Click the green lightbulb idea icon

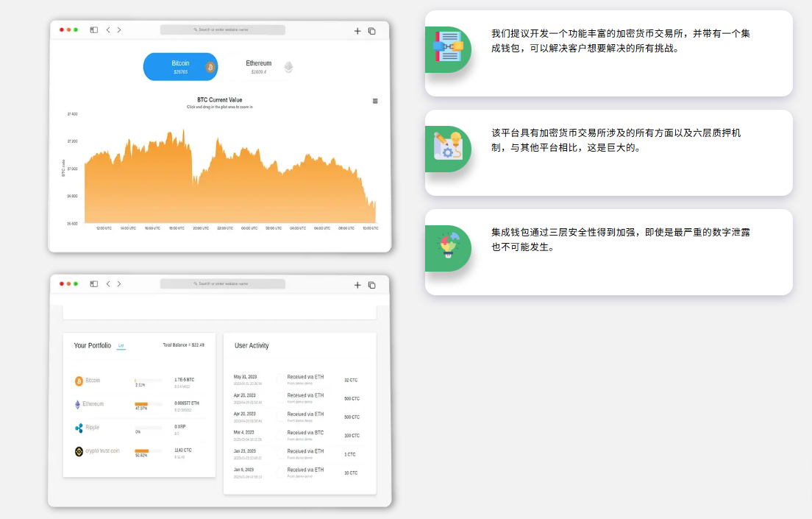tap(447, 247)
